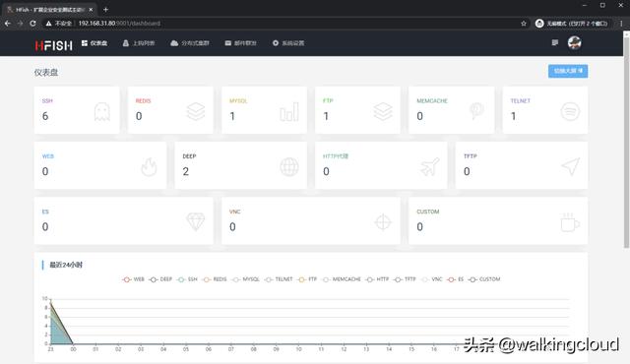Screen dimensions: 630x364
Task: Click the DEEP count 2
Action: pyautogui.click(x=185, y=171)
